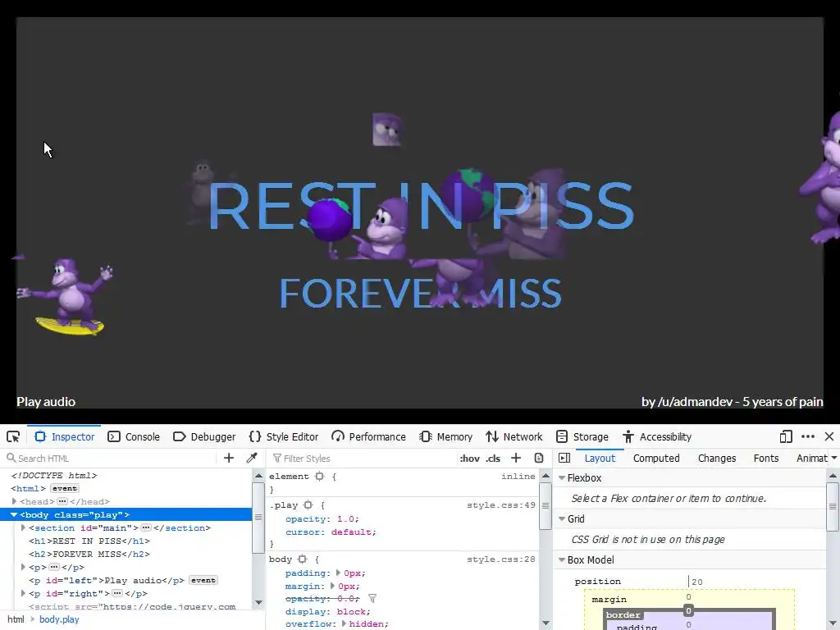Click the rules panel down scroll arrow

[x=546, y=623]
